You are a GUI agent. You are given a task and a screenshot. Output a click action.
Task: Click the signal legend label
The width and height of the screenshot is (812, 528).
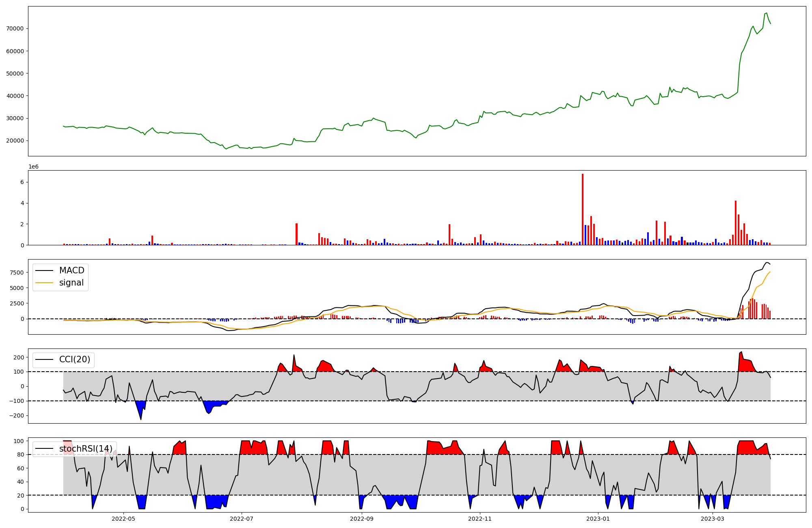71,283
